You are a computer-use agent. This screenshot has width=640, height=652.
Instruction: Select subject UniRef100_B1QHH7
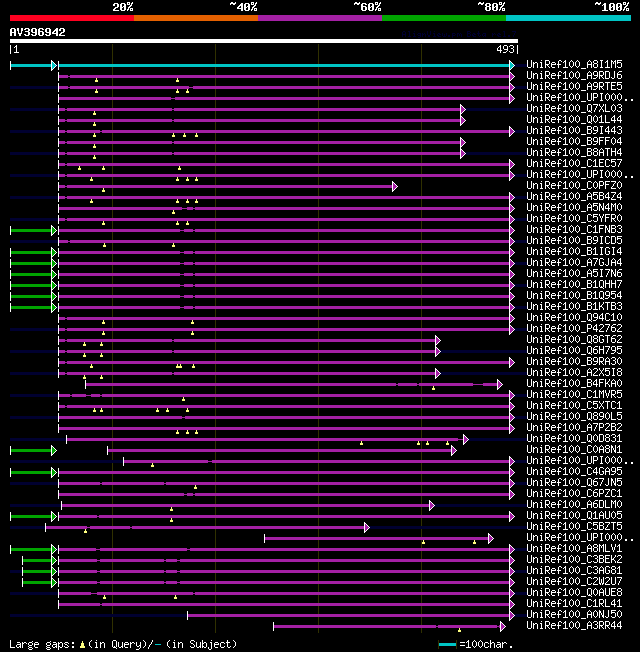click(x=574, y=284)
